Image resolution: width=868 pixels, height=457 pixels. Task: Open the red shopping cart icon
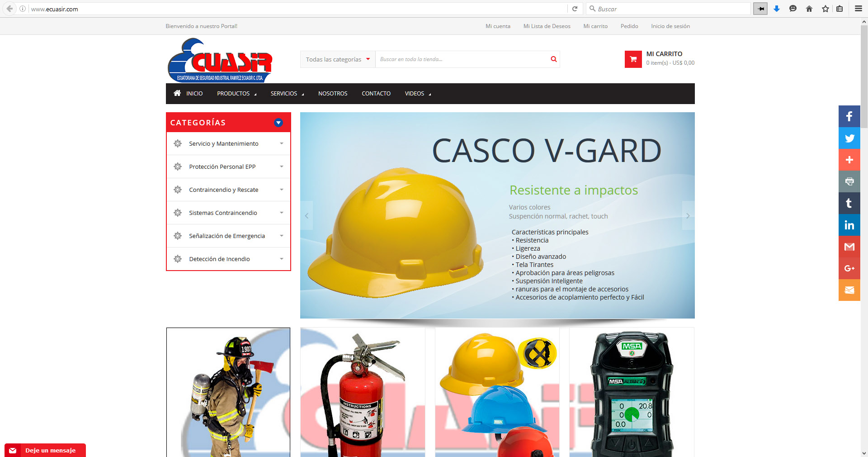point(633,59)
